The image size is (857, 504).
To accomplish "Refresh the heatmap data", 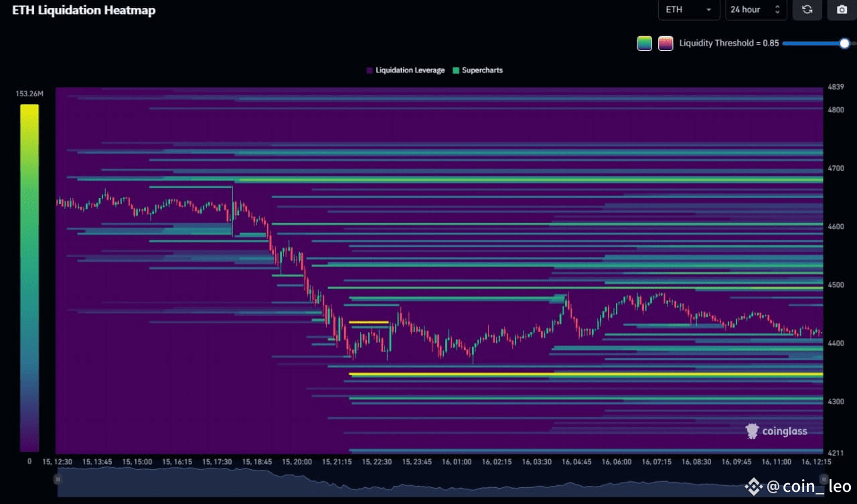I will tap(807, 10).
